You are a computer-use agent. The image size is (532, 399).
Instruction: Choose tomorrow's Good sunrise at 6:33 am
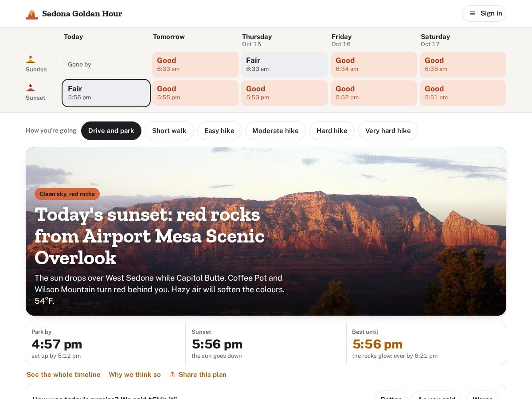(x=196, y=65)
